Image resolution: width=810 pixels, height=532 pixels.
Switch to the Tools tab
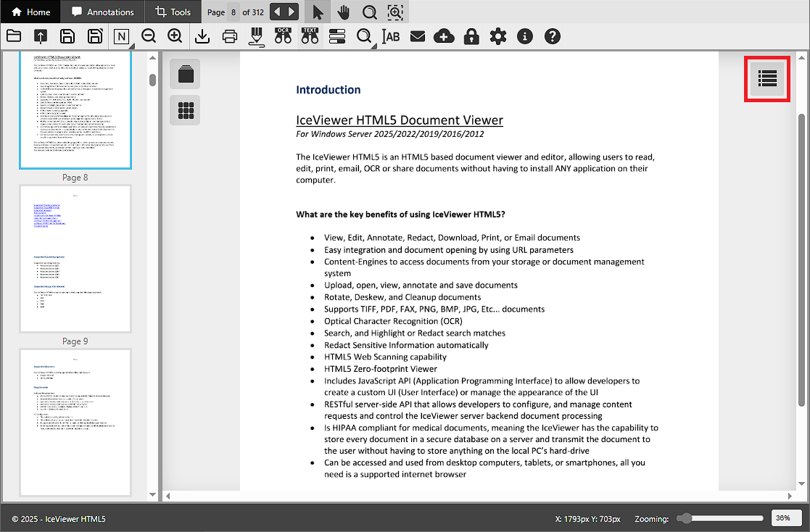point(173,12)
